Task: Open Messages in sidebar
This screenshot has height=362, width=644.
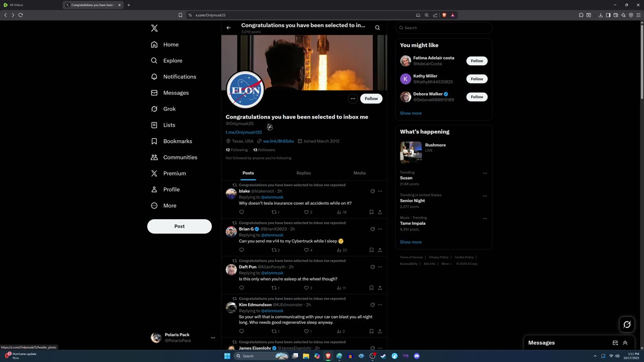Action: coord(170,93)
